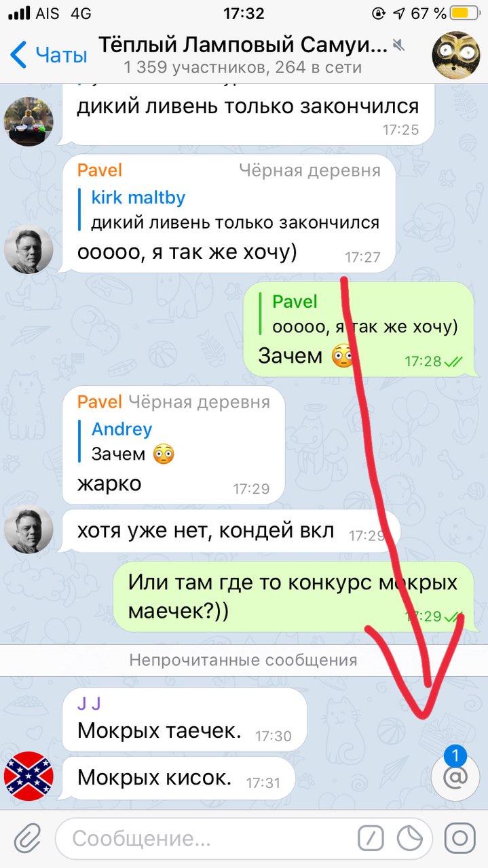Viewport: 488px width, 868px height.
Task: Tap kirk maltby's avatar photo
Action: point(29,121)
